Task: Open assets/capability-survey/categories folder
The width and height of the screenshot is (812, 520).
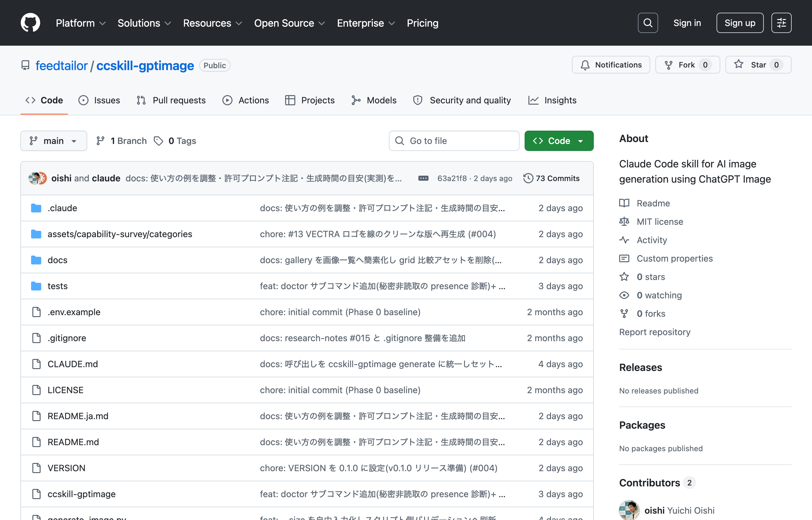Action: click(x=120, y=234)
